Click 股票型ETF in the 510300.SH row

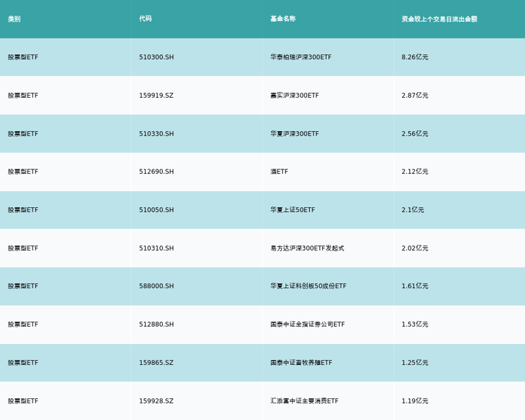[23, 57]
